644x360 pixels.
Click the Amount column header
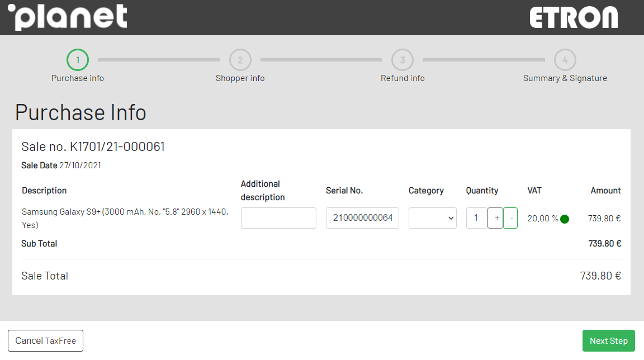click(x=606, y=191)
